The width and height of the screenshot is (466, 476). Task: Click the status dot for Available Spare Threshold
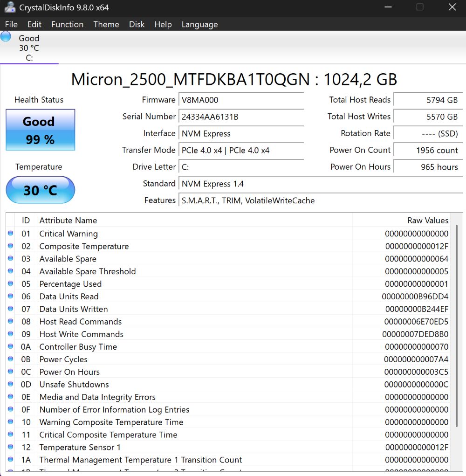(x=10, y=271)
